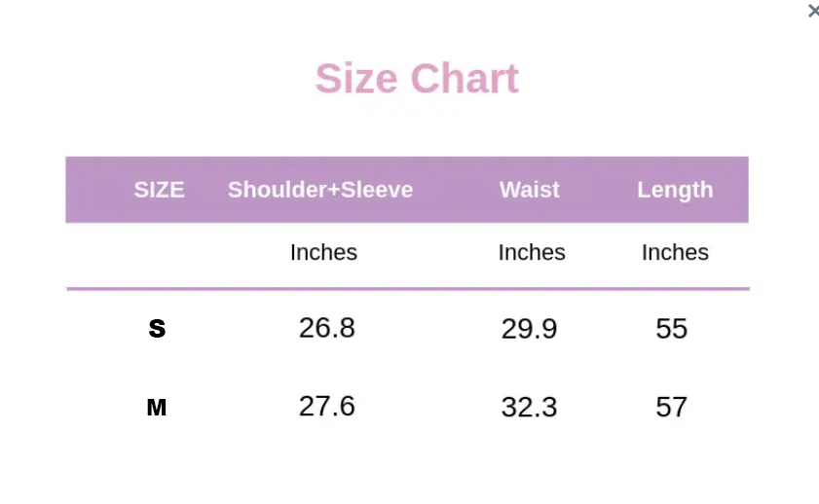Viewport: 819px width, 504px height.
Task: Click the Shoulder+Sleeve column header
Action: pyautogui.click(x=320, y=190)
